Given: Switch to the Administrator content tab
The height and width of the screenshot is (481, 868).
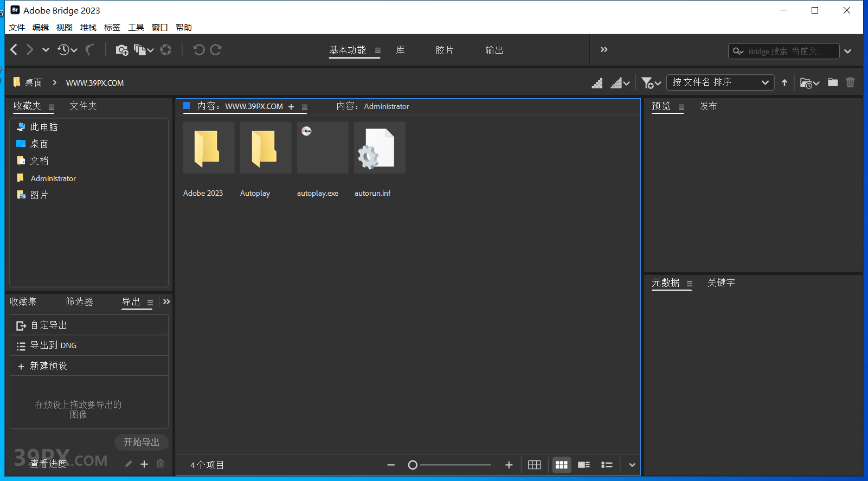Looking at the screenshot, I should click(x=373, y=106).
